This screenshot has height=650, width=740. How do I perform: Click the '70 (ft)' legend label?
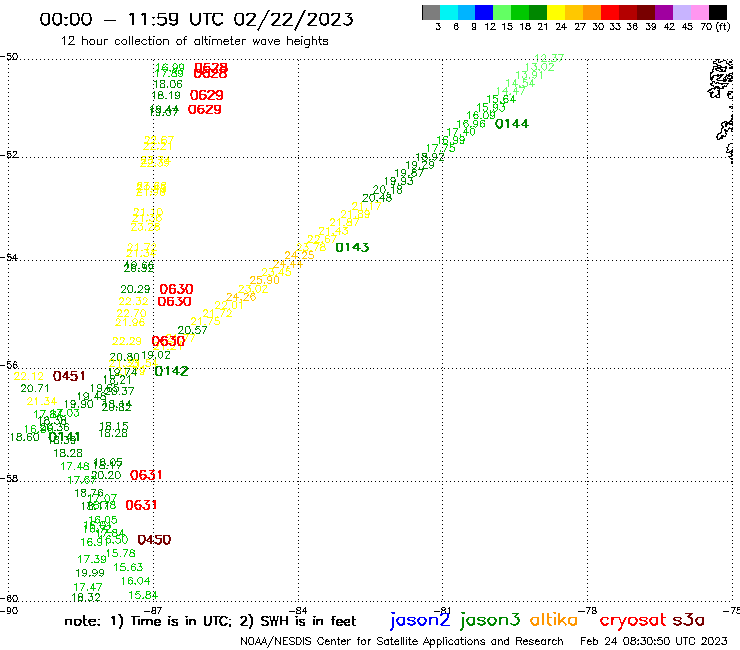[x=715, y=27]
